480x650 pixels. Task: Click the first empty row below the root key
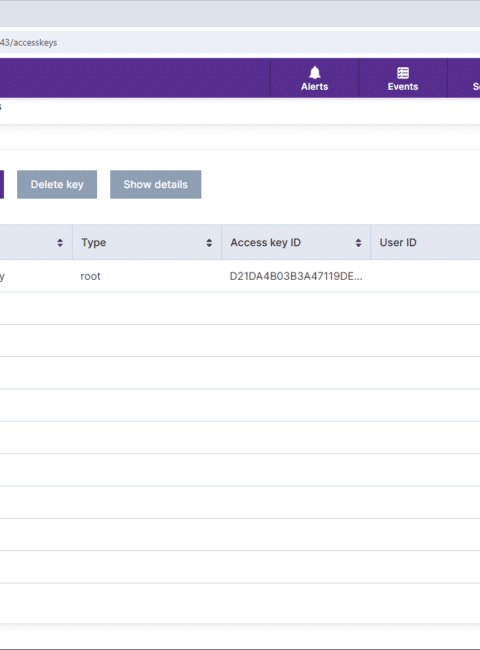240,308
